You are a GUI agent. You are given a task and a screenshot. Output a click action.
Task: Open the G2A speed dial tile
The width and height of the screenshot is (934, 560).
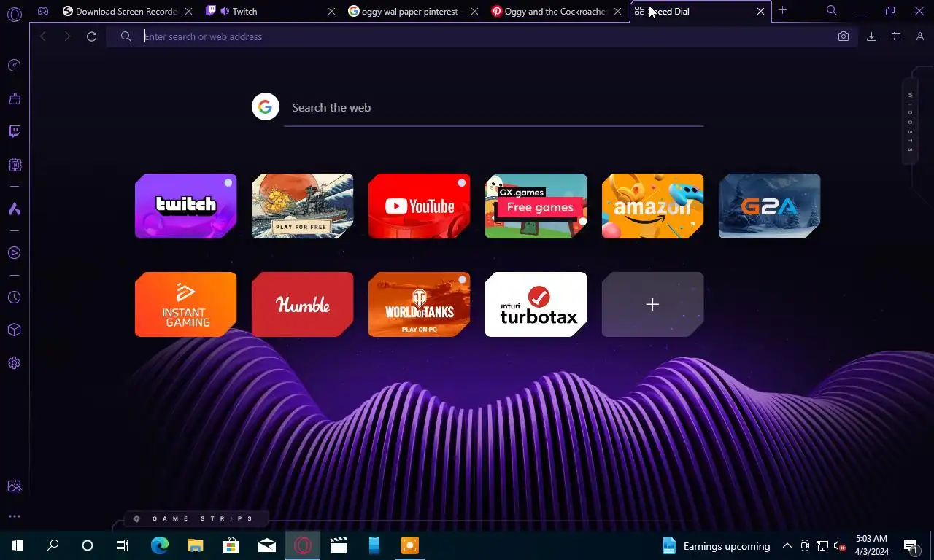pos(770,206)
